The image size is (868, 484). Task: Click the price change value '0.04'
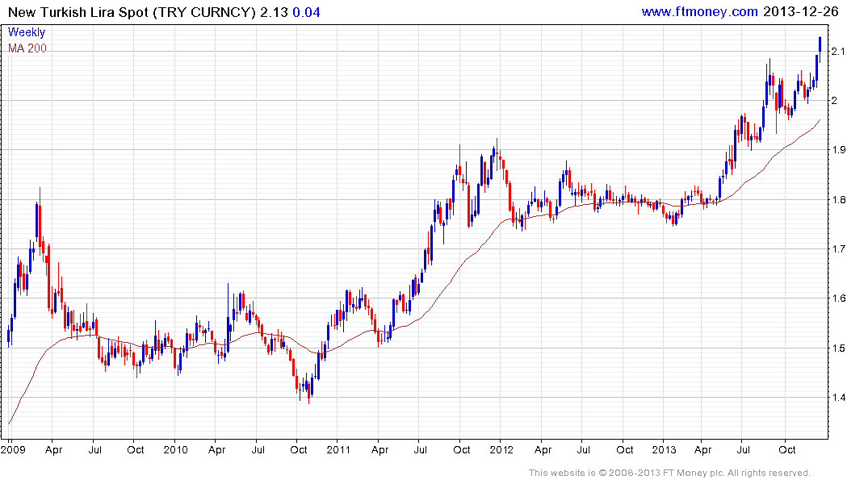[306, 12]
